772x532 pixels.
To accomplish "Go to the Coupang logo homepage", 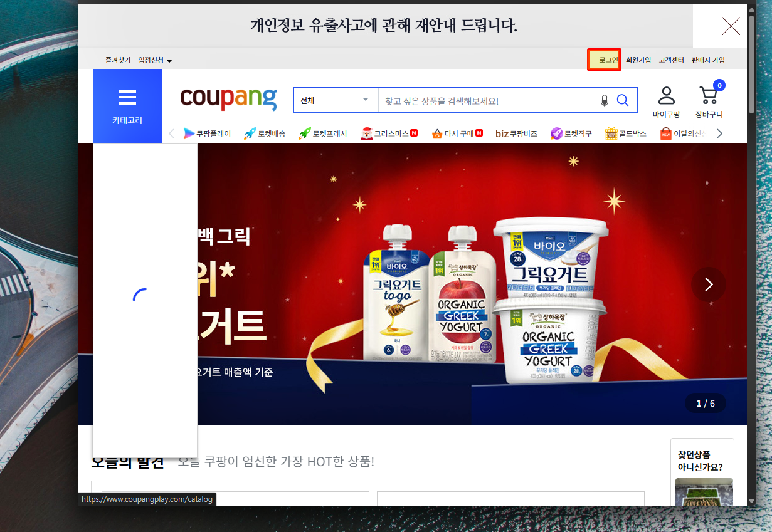I will pos(228,99).
